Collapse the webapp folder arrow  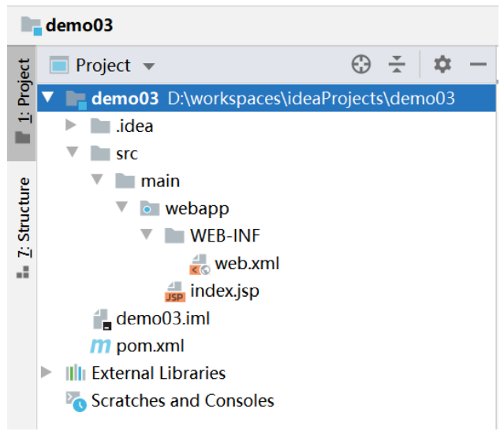point(121,207)
